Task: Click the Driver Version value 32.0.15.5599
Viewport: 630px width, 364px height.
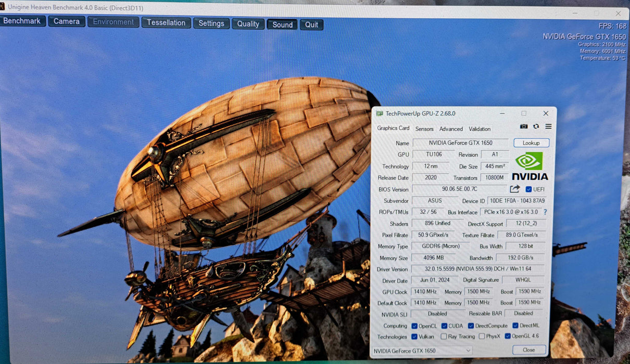Action: click(478, 269)
